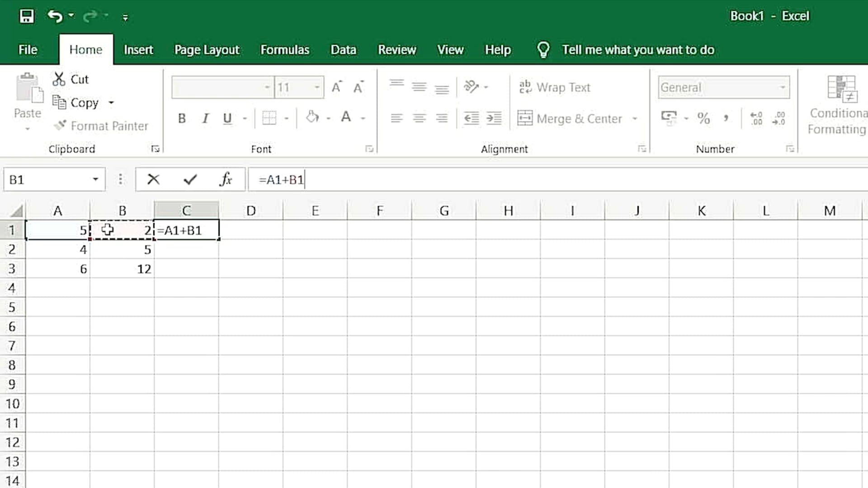Open the General number format dropdown

(x=783, y=87)
